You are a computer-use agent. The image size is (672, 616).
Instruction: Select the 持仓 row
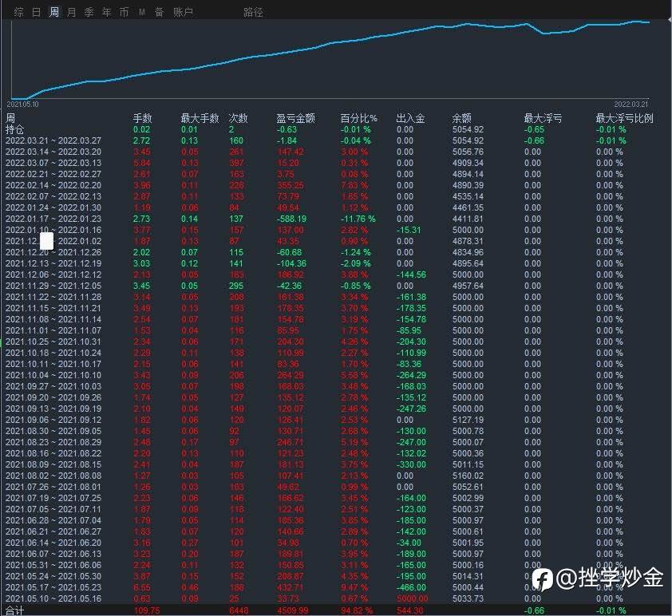coord(15,129)
